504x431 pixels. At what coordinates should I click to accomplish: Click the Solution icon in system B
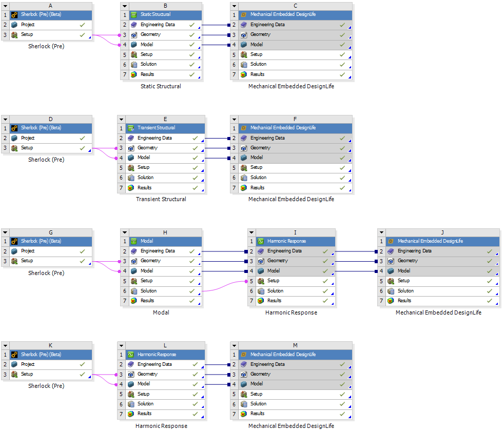pos(134,65)
